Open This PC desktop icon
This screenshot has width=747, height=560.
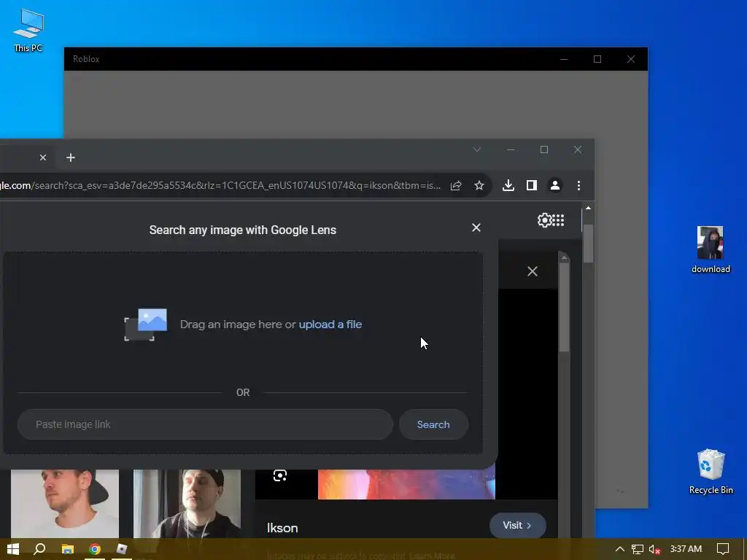pyautogui.click(x=28, y=30)
